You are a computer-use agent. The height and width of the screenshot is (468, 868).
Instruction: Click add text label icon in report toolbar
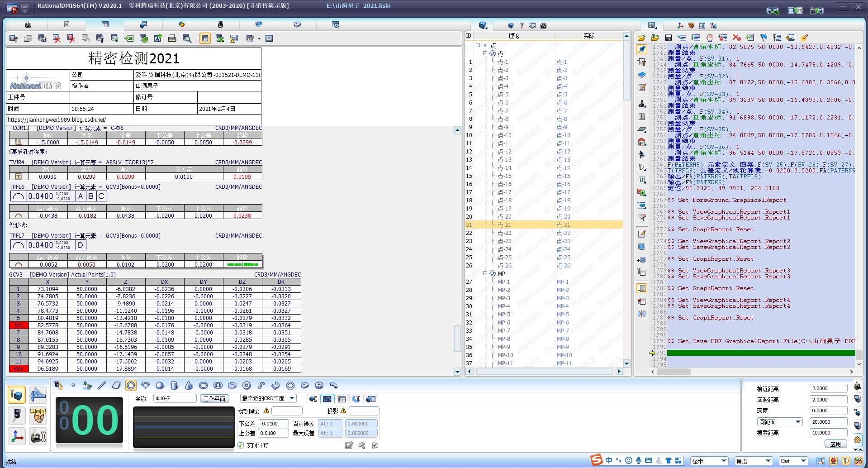click(158, 38)
